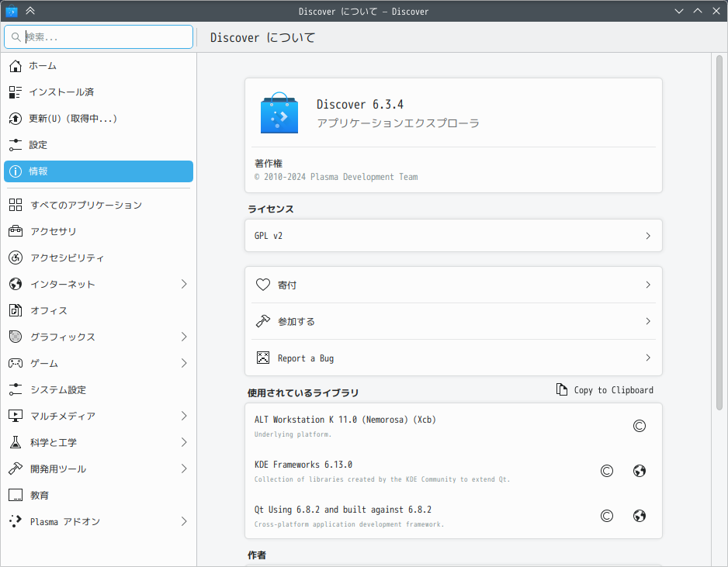The image size is (728, 567).
Task: Expand the 科学と工学 category chevron
Action: (184, 442)
